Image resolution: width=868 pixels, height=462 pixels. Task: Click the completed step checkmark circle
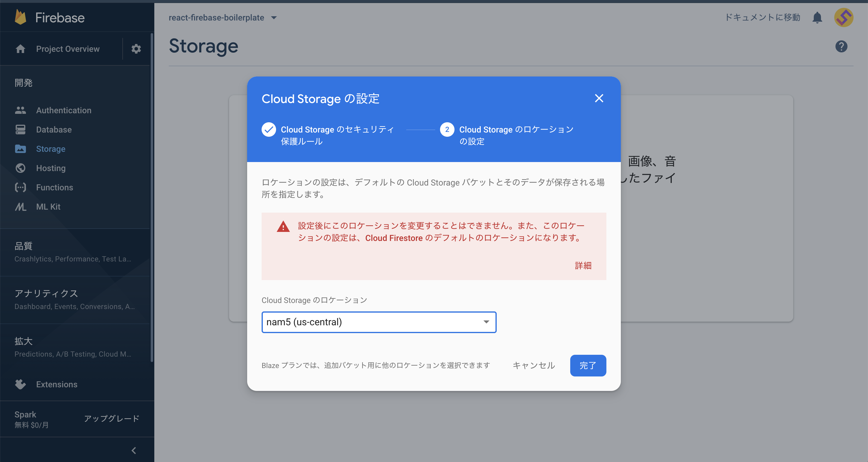pos(269,130)
